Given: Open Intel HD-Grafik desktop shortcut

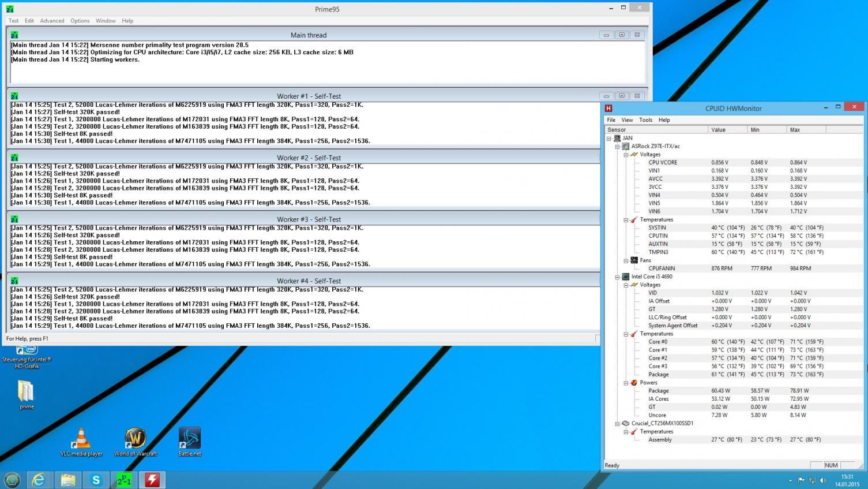Looking at the screenshot, I should tap(27, 357).
